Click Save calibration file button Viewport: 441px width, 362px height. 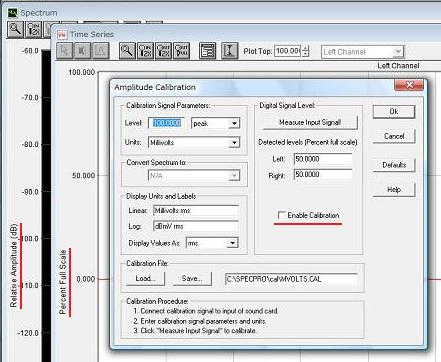tap(192, 278)
